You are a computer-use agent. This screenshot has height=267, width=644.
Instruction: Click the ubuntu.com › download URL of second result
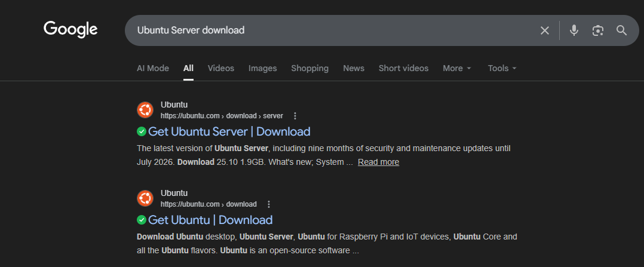click(x=208, y=204)
